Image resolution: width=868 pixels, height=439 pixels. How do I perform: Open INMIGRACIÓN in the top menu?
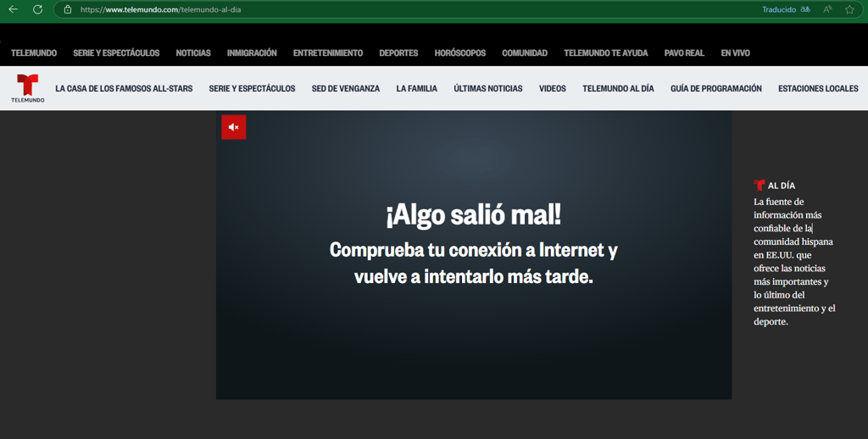pos(252,53)
